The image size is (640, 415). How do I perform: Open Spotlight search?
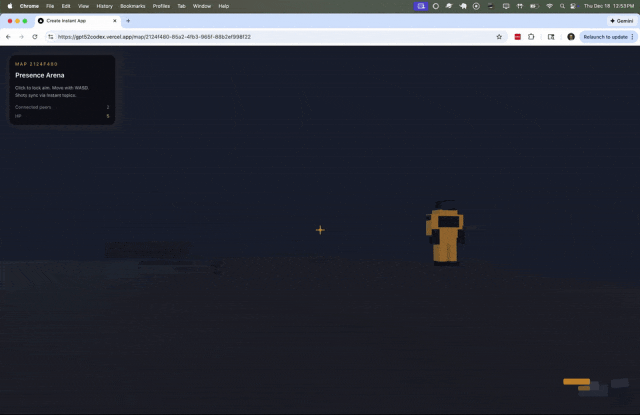[x=562, y=6]
